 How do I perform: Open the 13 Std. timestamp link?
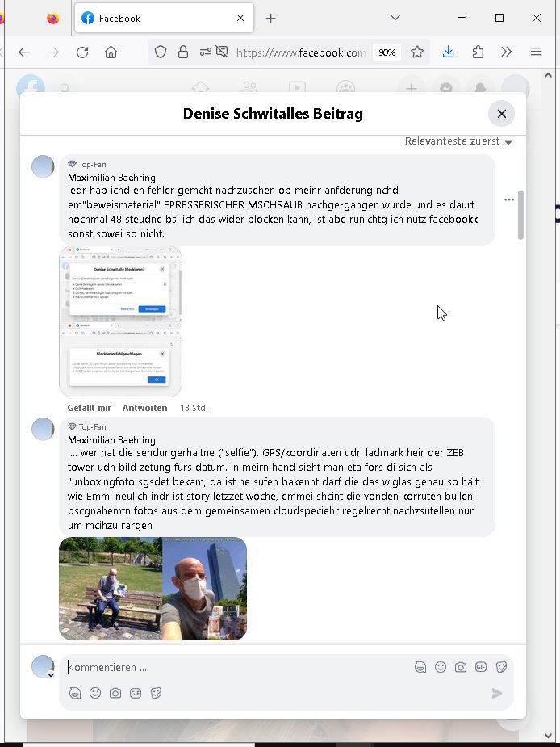coord(194,408)
